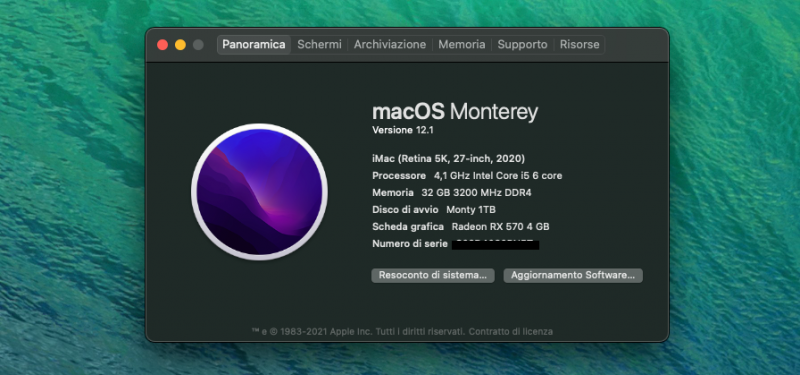Image resolution: width=800 pixels, height=375 pixels.
Task: Open the Contratto di licenza link
Action: (x=511, y=332)
